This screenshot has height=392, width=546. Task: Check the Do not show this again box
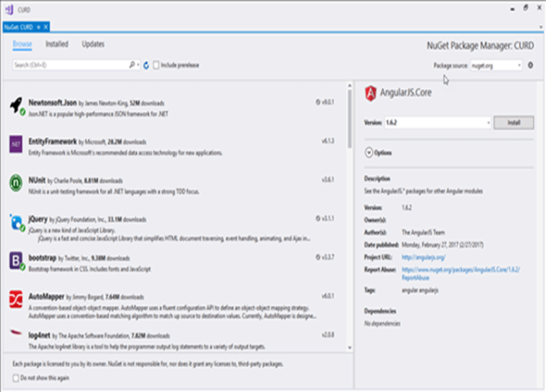pos(16,378)
